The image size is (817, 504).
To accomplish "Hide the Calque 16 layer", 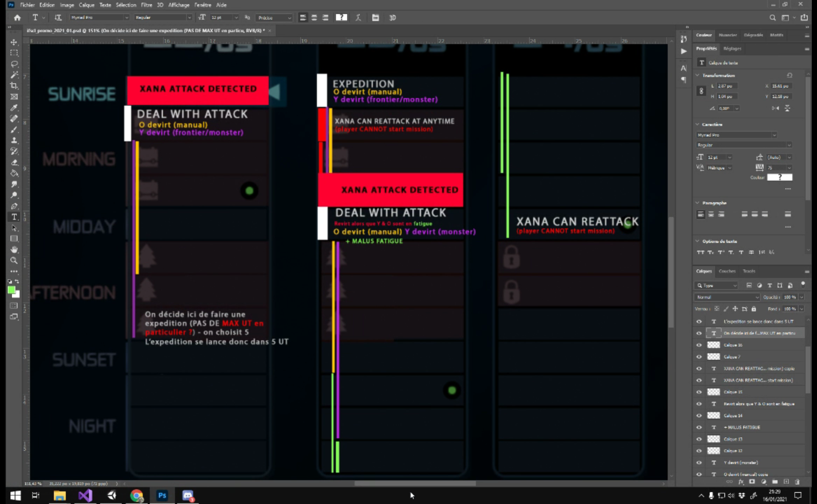I will (699, 345).
